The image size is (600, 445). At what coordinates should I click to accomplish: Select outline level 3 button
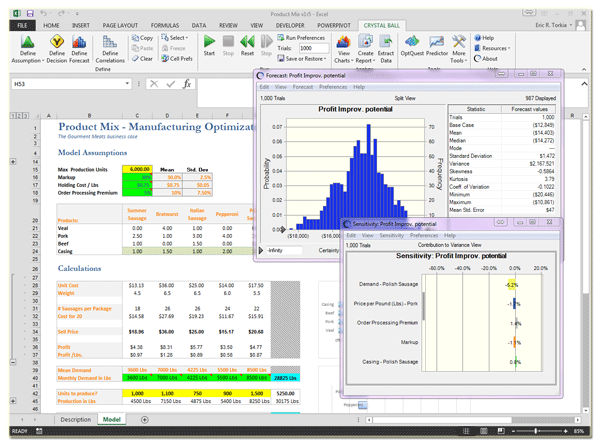25,116
